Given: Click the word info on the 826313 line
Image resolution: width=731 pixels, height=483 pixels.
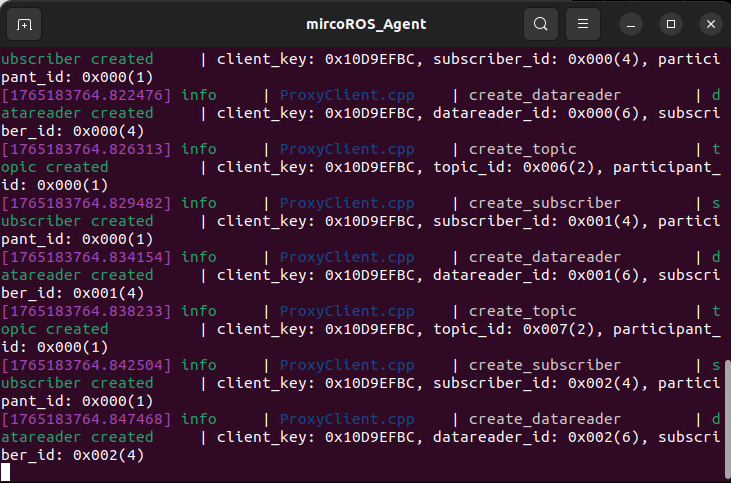Looking at the screenshot, I should point(199,149).
